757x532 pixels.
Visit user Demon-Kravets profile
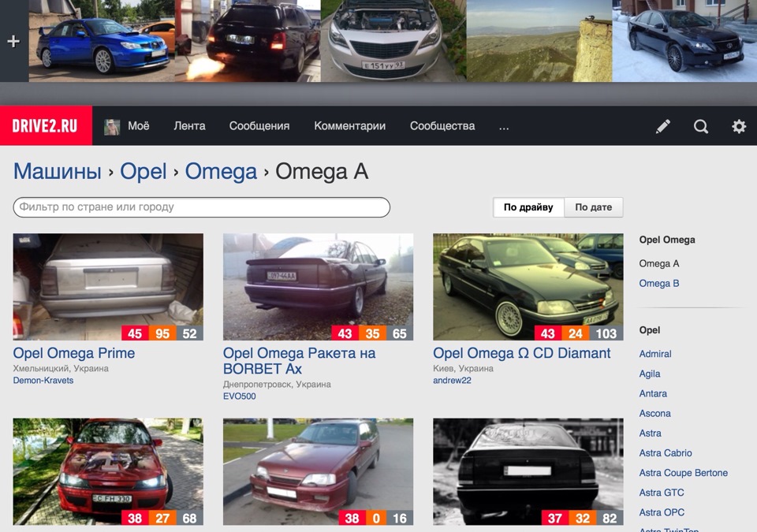click(x=43, y=381)
